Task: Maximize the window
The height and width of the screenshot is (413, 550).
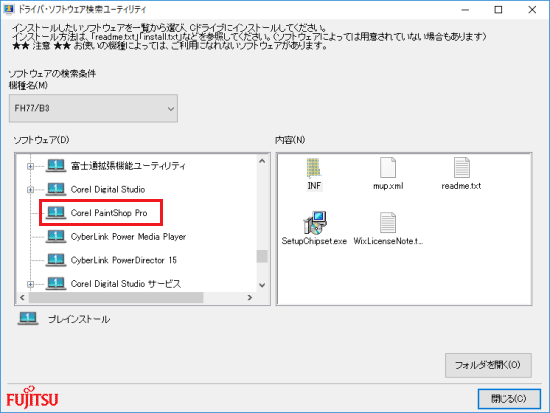Action: point(498,9)
